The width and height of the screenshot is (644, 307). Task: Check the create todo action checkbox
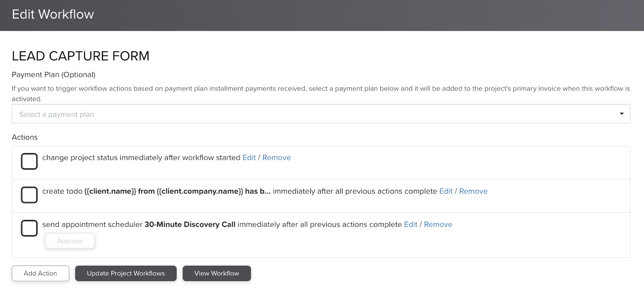(x=29, y=195)
